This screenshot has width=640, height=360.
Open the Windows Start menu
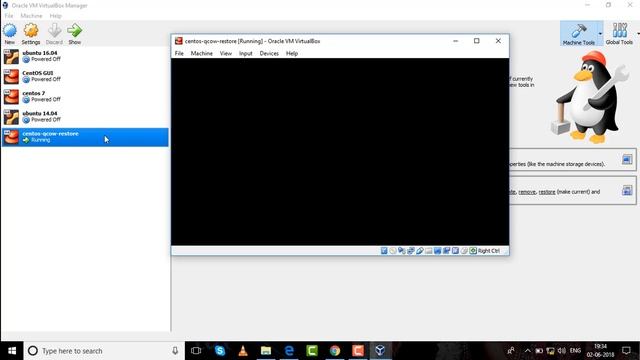click(x=12, y=351)
